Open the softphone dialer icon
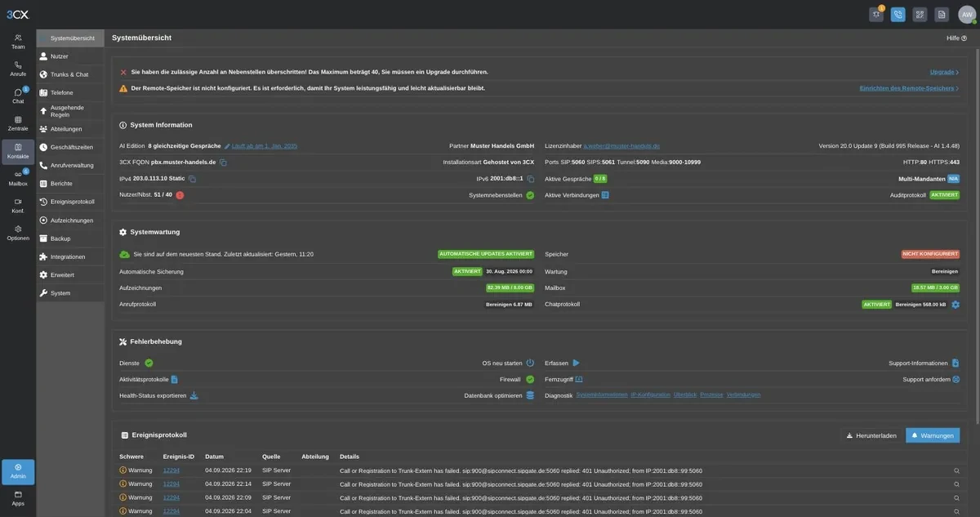Image resolution: width=980 pixels, height=517 pixels. [x=898, y=14]
